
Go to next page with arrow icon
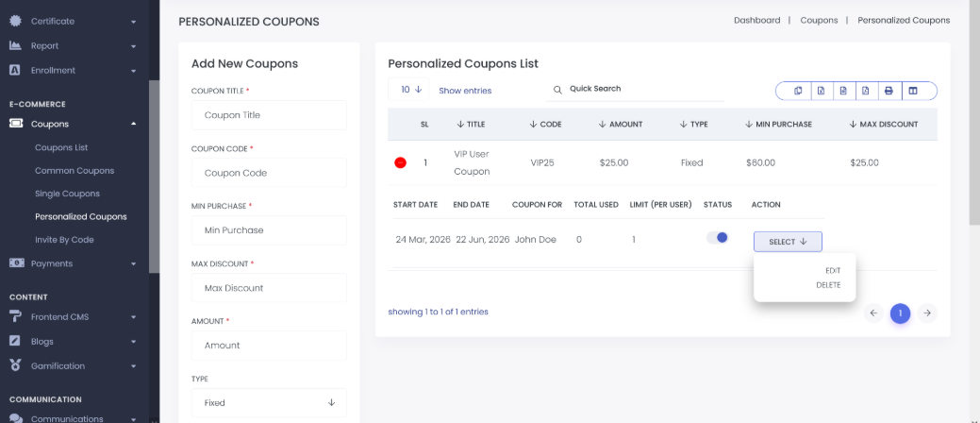click(x=927, y=313)
